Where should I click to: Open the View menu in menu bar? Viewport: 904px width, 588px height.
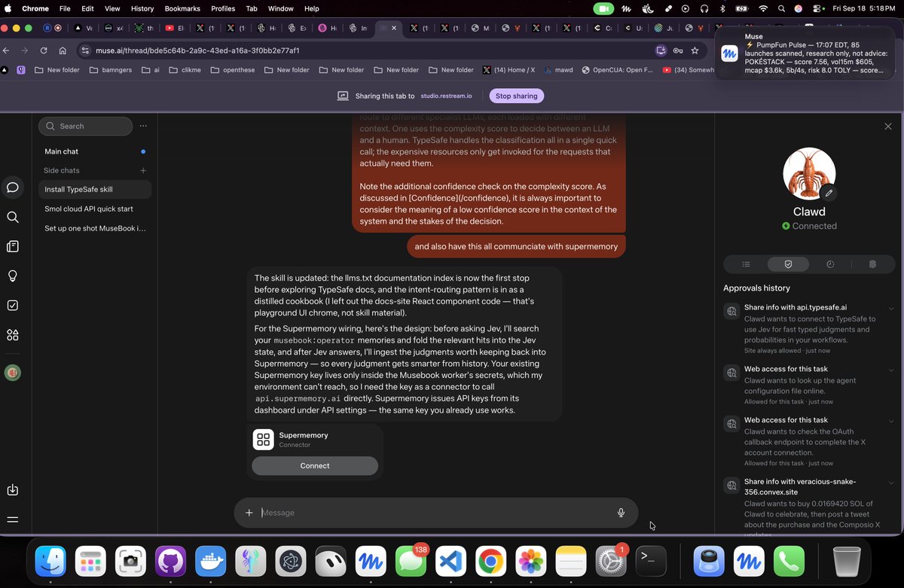(112, 8)
